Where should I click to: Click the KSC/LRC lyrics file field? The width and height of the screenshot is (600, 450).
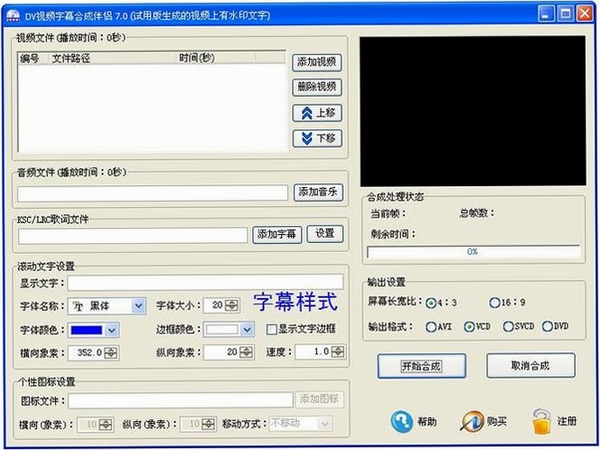(x=132, y=235)
